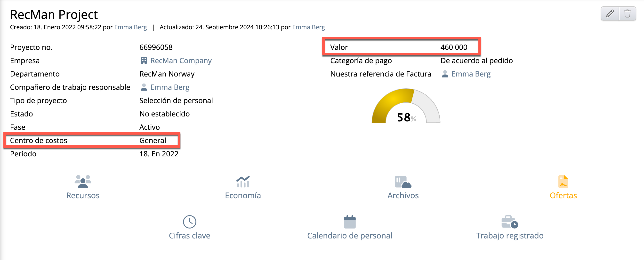Image resolution: width=644 pixels, height=260 pixels.
Task: Open the Ofertas document icon
Action: (563, 181)
